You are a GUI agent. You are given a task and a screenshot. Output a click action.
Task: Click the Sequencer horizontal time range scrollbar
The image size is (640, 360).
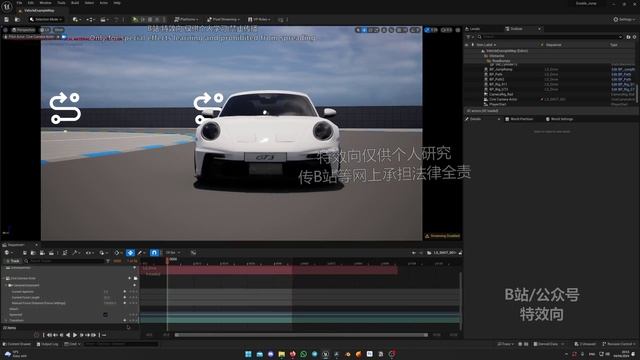pyautogui.click(x=301, y=335)
